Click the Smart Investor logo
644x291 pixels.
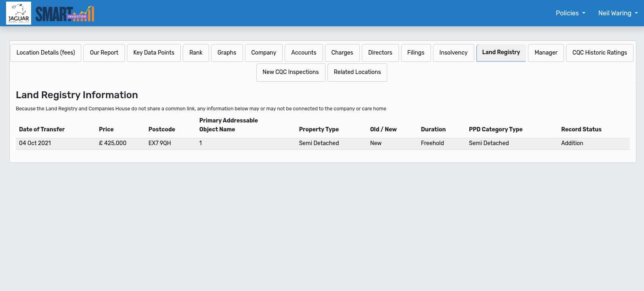tap(65, 14)
